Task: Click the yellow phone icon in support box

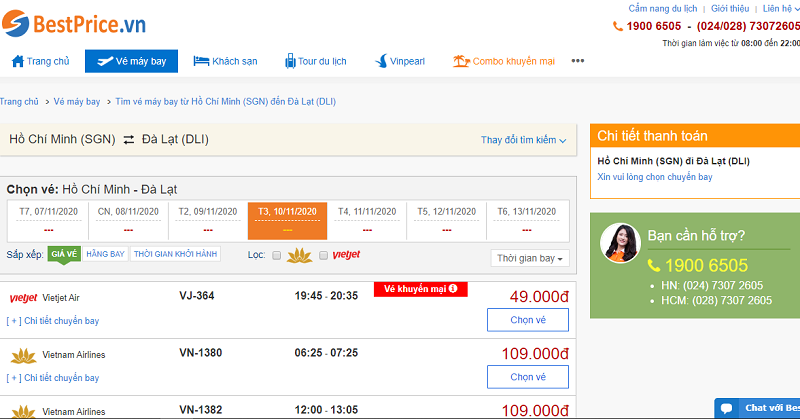Action: pos(654,265)
